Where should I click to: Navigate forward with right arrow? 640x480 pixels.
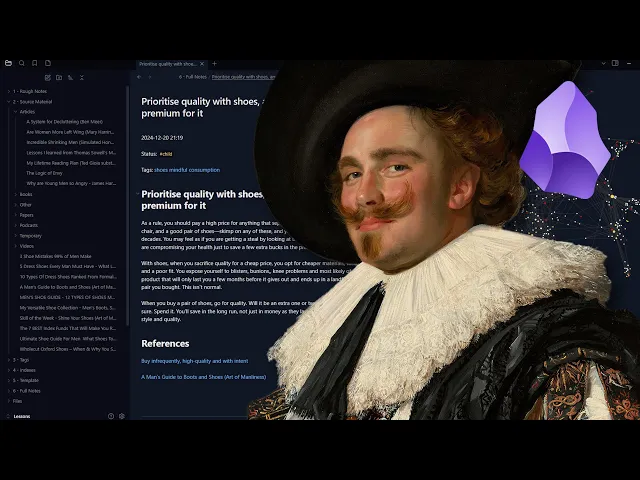(150, 77)
